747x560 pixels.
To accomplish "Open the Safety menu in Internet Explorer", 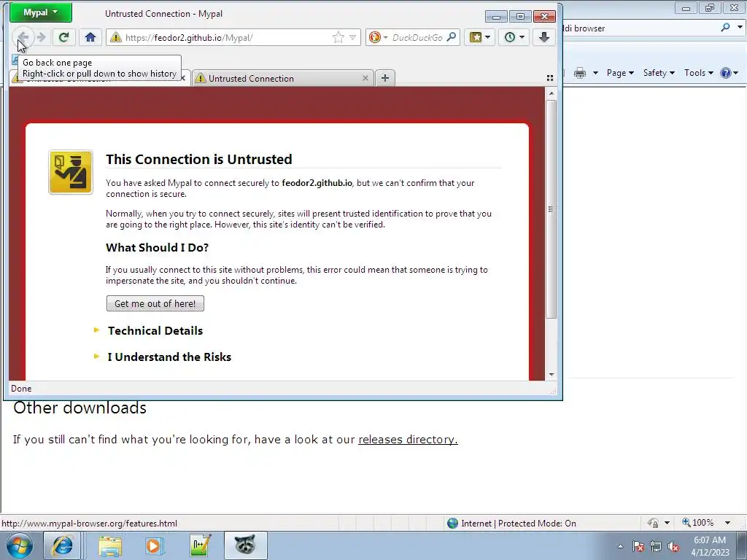I will click(x=659, y=73).
